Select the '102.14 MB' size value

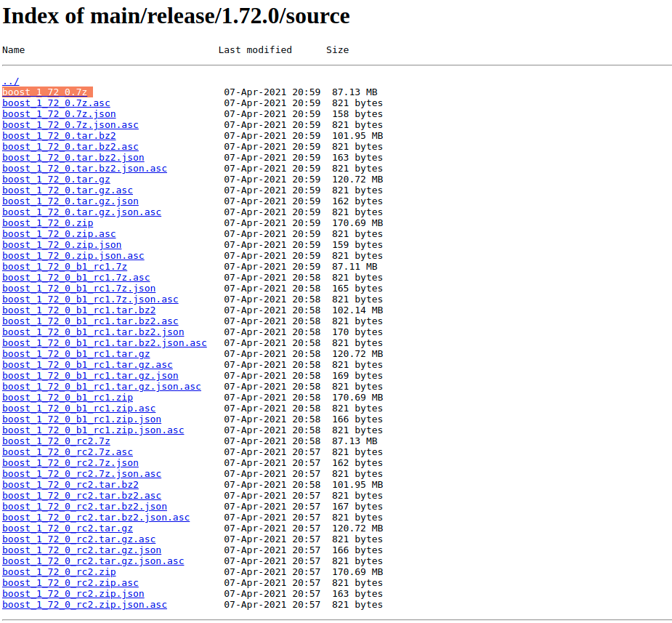[357, 310]
